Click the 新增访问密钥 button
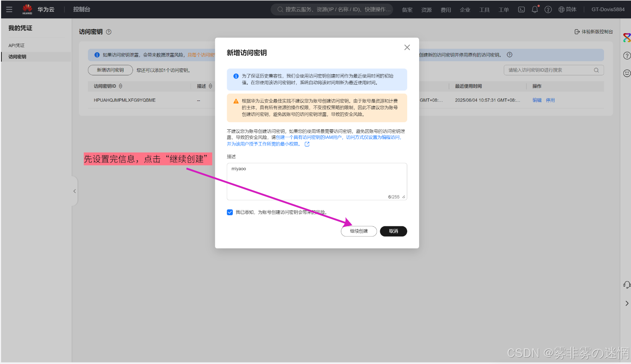631x364 pixels. [110, 70]
